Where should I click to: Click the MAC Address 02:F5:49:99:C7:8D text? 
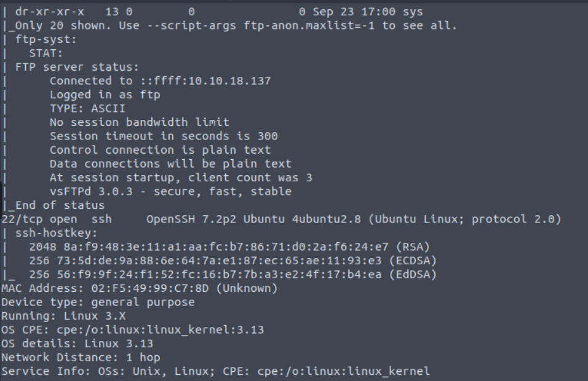[139, 288]
